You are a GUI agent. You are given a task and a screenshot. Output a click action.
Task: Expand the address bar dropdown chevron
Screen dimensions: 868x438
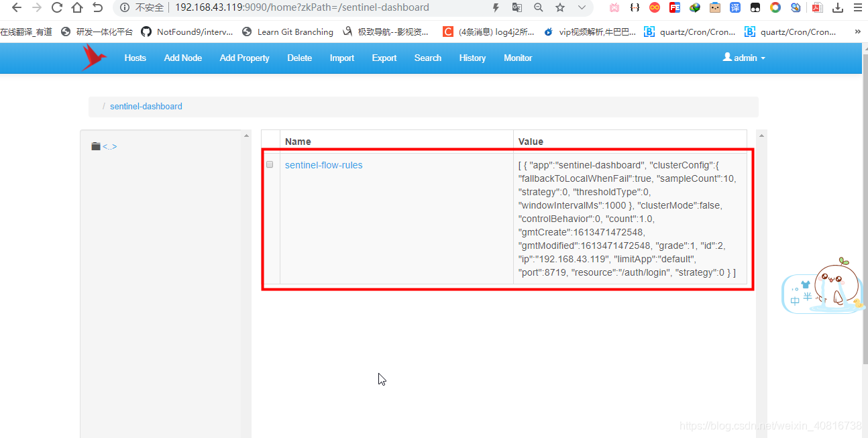click(582, 7)
